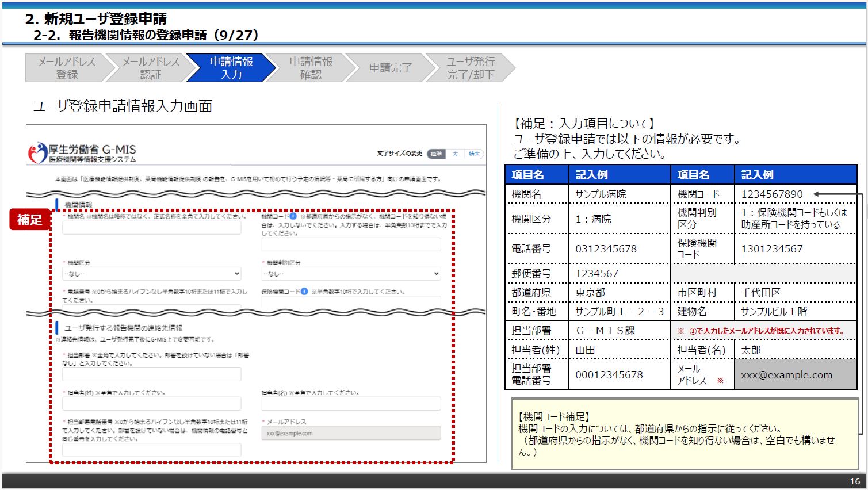The height and width of the screenshot is (490, 868).
Task: Go to the メールアドレス認証 step
Action: click(x=151, y=68)
